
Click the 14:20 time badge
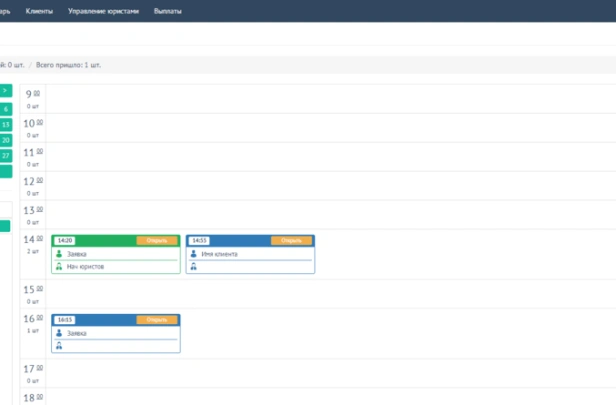(x=65, y=240)
